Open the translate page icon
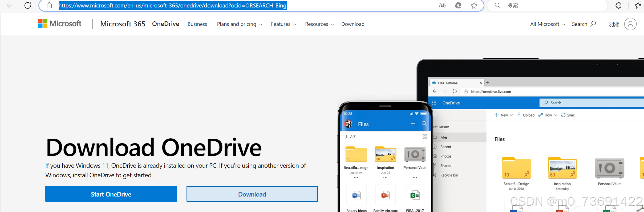The height and width of the screenshot is (212, 644). 442,5
